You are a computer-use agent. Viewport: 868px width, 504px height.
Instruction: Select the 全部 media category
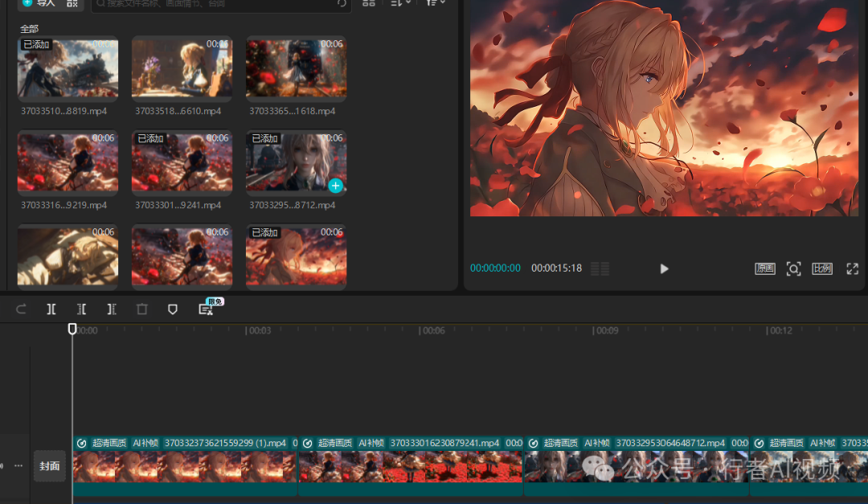30,29
